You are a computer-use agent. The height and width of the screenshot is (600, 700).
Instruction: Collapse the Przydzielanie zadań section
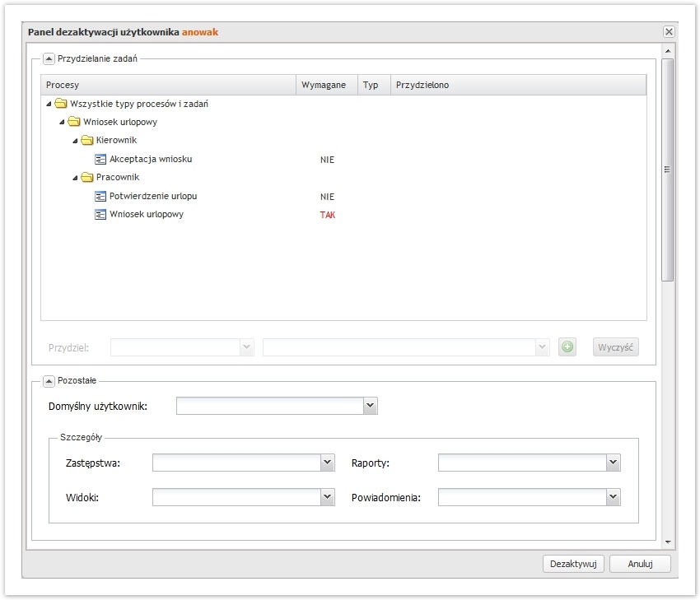pyautogui.click(x=49, y=59)
